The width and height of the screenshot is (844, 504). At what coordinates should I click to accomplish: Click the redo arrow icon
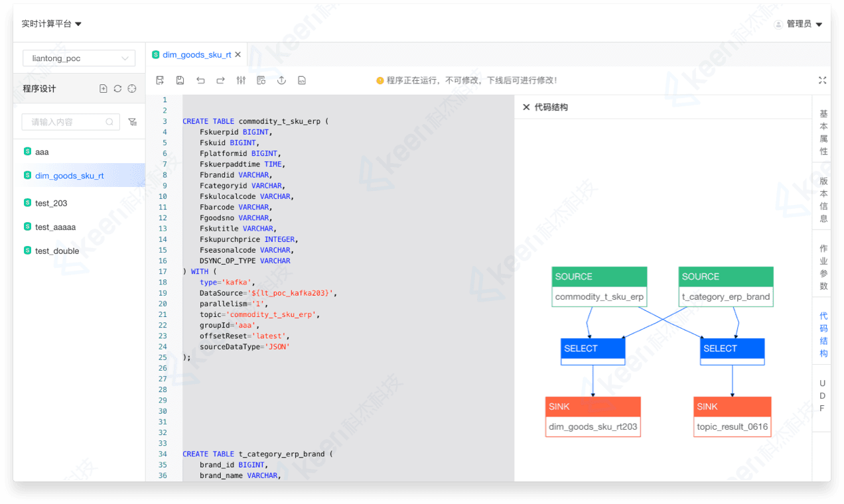pos(220,80)
